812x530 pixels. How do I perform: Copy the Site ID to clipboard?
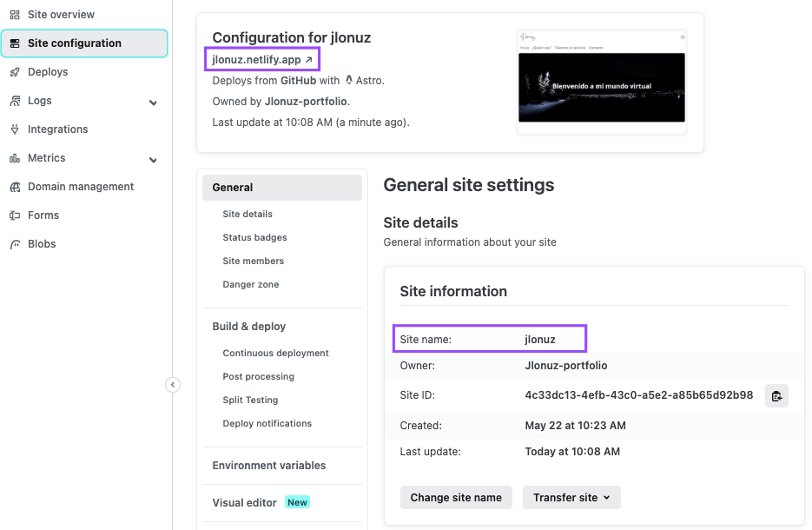point(776,396)
